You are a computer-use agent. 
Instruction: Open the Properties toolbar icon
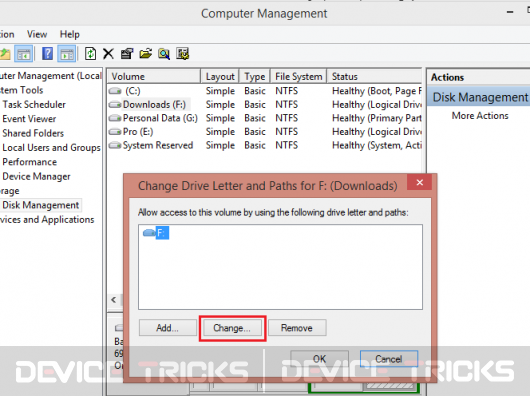(127, 53)
